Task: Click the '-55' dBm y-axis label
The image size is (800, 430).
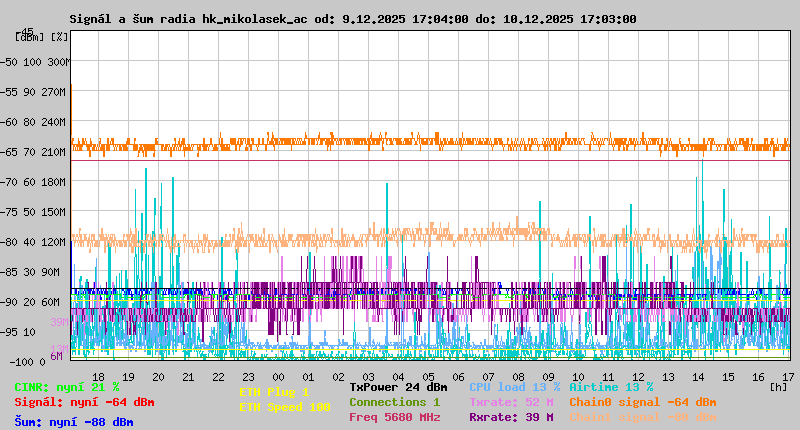Action: pyautogui.click(x=9, y=92)
